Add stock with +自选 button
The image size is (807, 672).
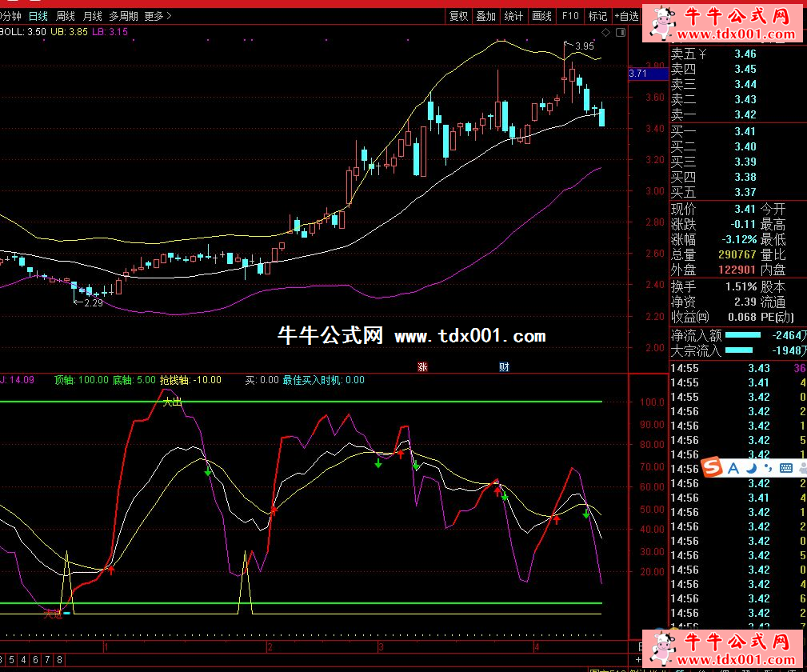pos(626,16)
